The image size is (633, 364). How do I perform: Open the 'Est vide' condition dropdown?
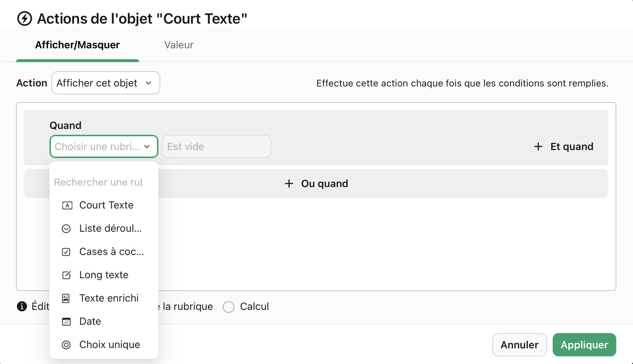[x=216, y=146]
